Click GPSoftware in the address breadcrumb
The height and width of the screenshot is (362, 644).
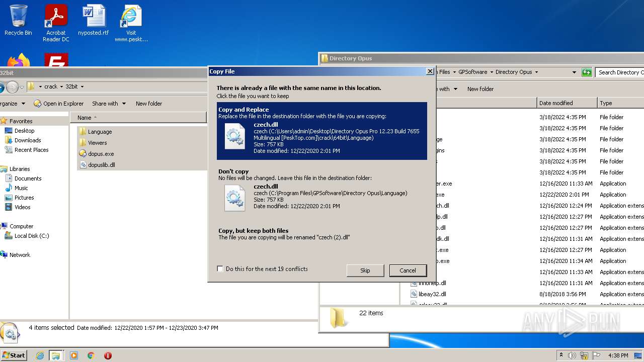(472, 72)
